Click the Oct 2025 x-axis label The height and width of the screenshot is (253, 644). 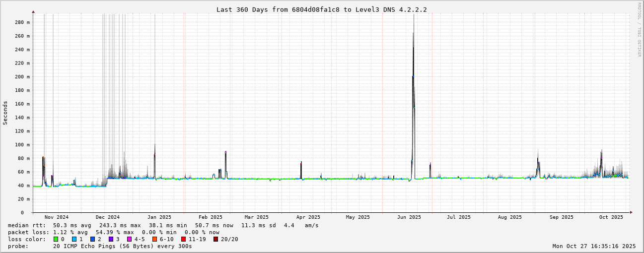611,217
